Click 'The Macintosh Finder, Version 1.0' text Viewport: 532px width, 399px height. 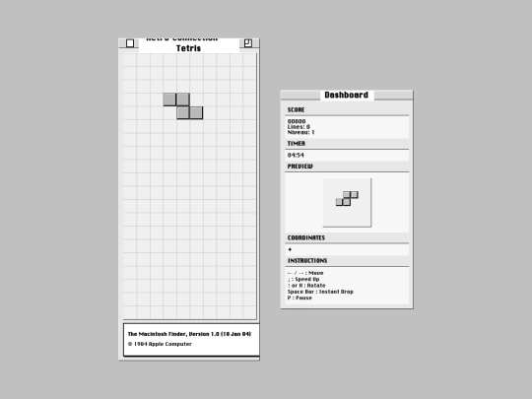point(189,334)
